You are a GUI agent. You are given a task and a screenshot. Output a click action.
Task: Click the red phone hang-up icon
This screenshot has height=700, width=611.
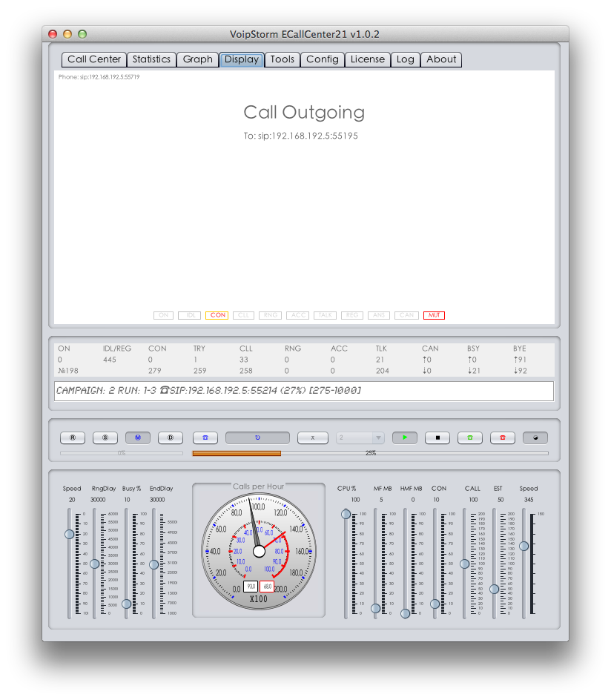point(502,437)
